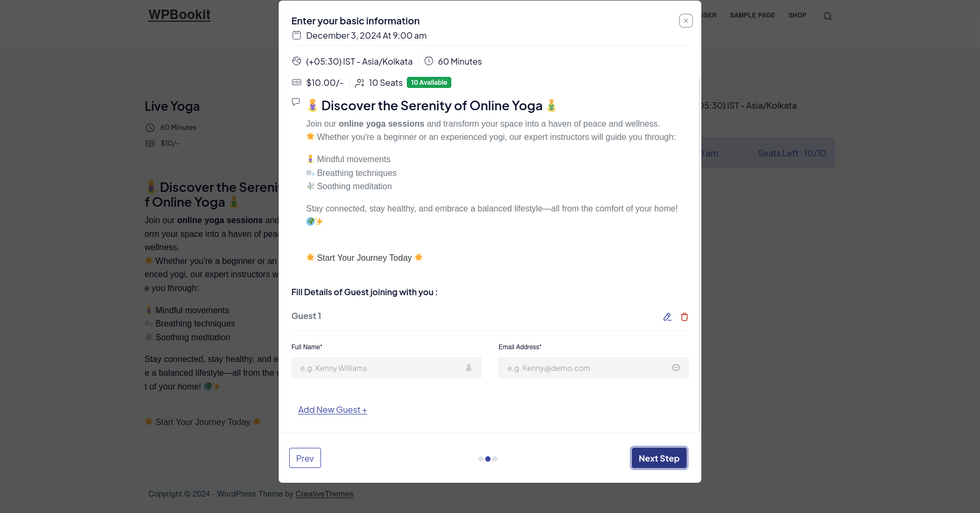Click the WPBookit site title link
This screenshot has height=513, width=980.
179,15
